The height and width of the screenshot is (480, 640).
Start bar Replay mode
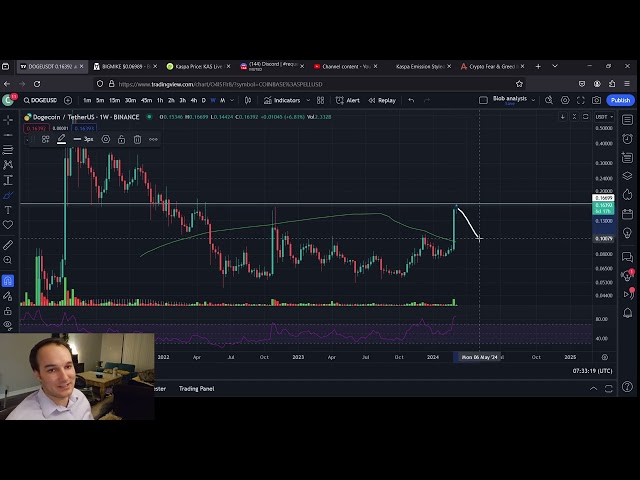[x=382, y=100]
